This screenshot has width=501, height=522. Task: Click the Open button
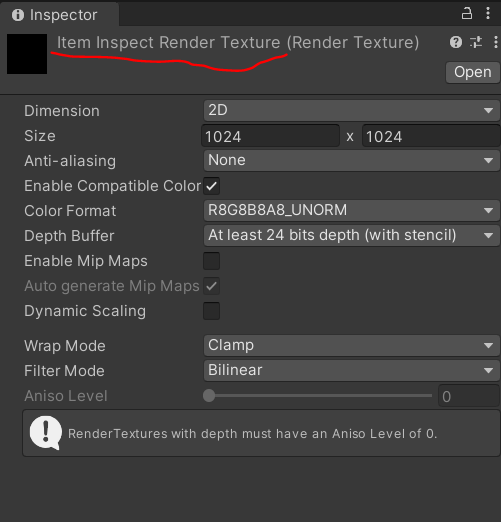click(x=473, y=72)
